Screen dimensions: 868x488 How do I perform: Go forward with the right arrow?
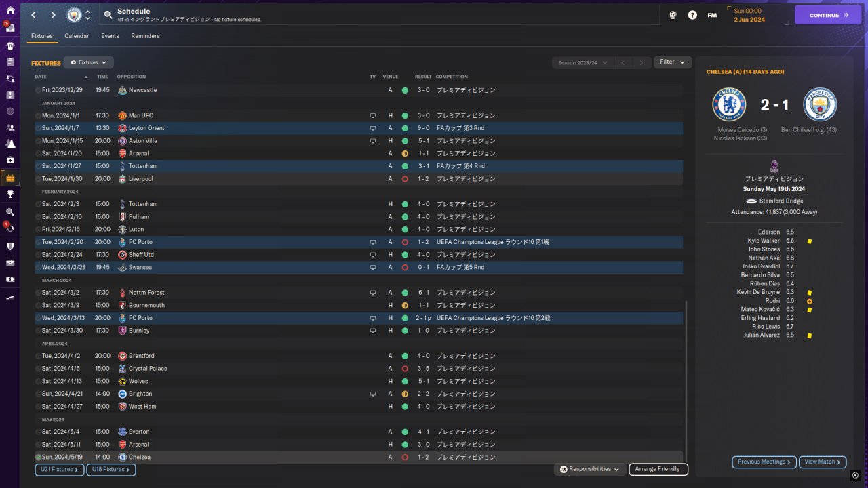(54, 15)
